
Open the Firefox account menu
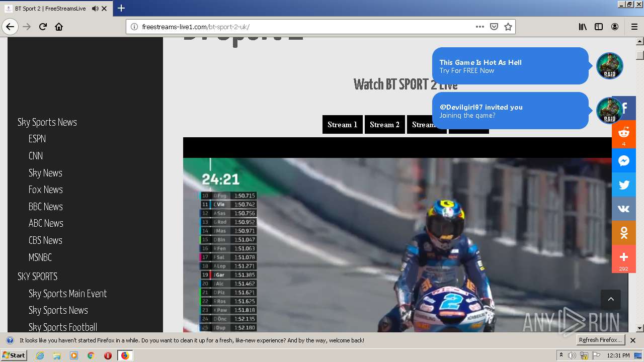[615, 27]
